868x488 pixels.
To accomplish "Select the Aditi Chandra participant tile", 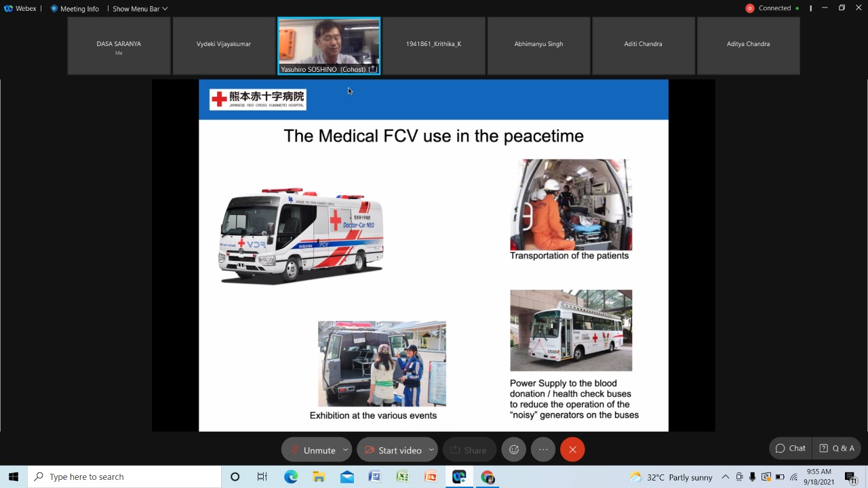I will [x=643, y=45].
